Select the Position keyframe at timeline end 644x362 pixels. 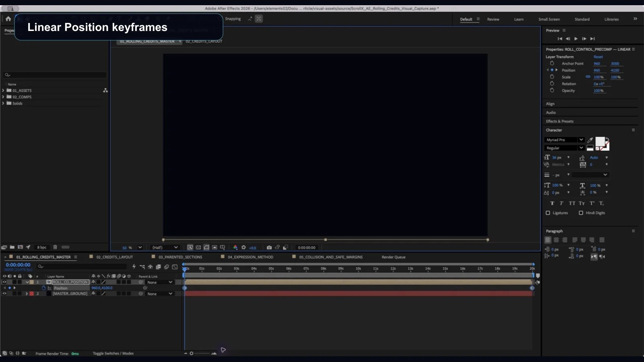click(x=532, y=288)
